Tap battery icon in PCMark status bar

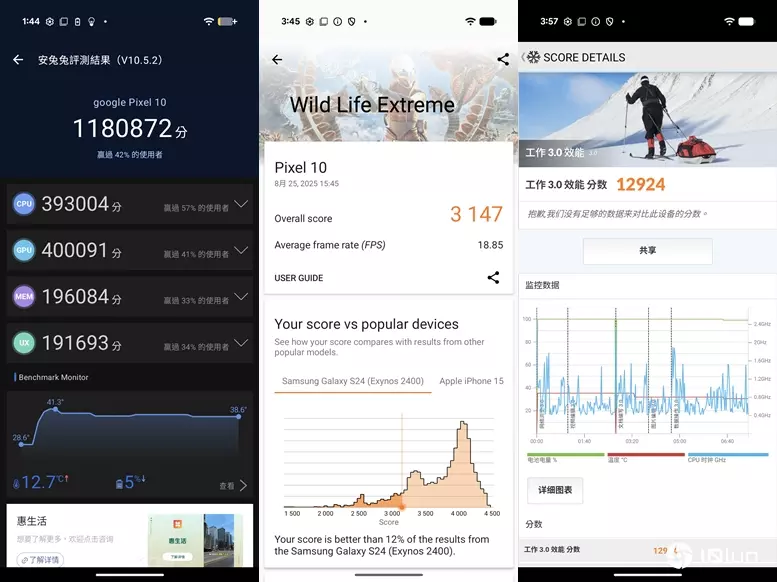(746, 21)
